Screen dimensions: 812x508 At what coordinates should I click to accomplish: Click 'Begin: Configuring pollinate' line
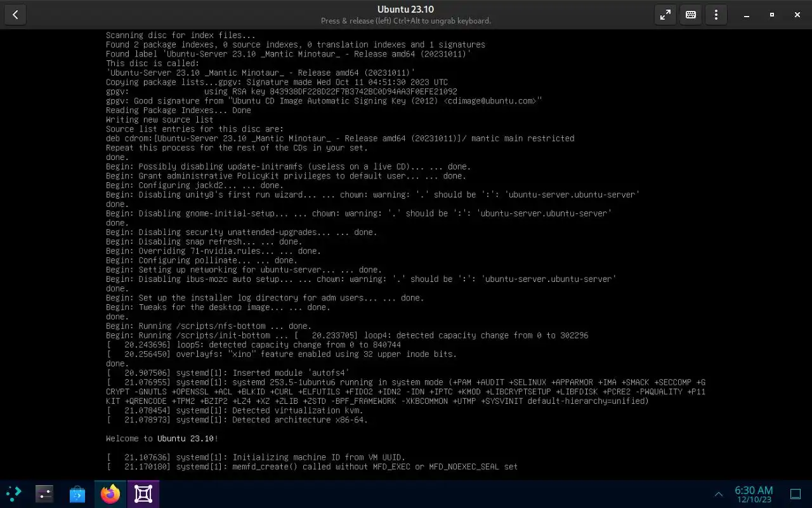coord(202,260)
